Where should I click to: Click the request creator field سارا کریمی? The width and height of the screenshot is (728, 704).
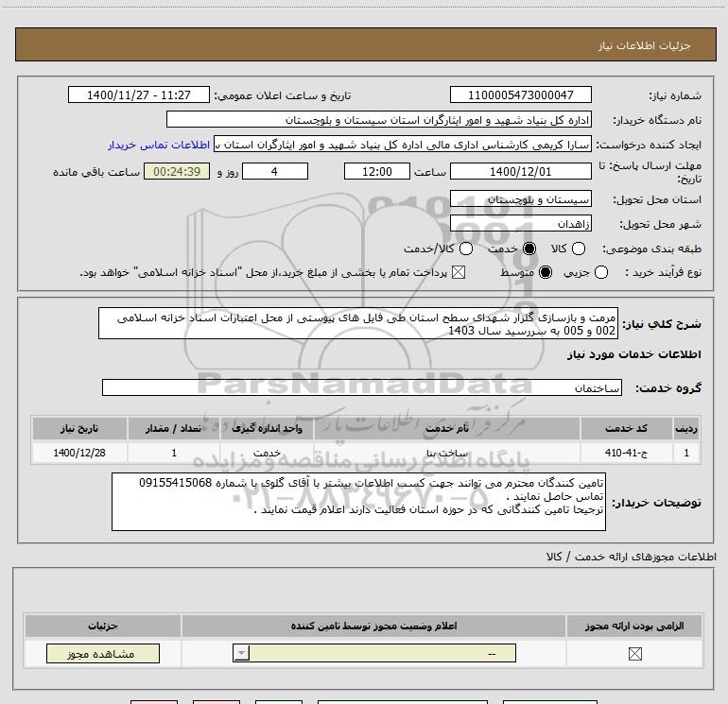tap(403, 145)
